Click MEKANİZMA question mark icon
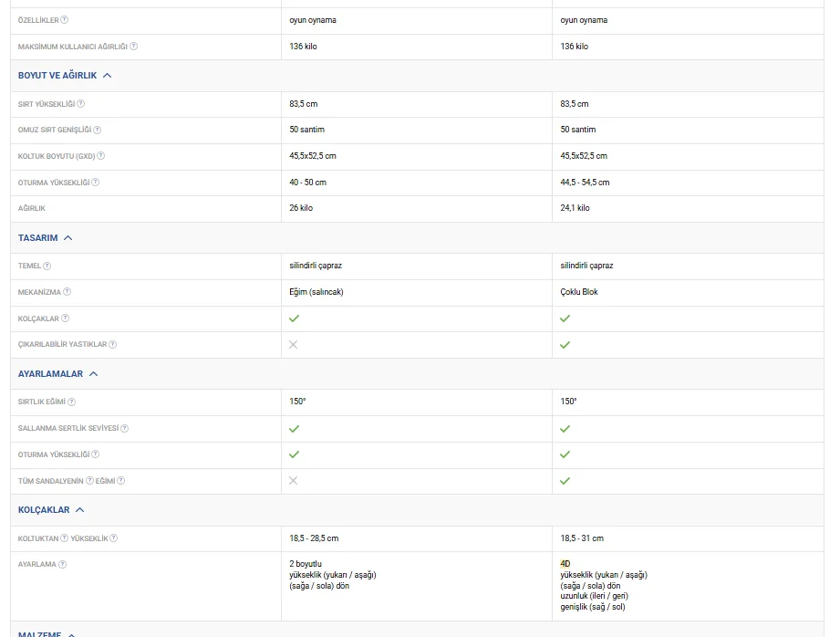The height and width of the screenshot is (637, 840). point(67,292)
